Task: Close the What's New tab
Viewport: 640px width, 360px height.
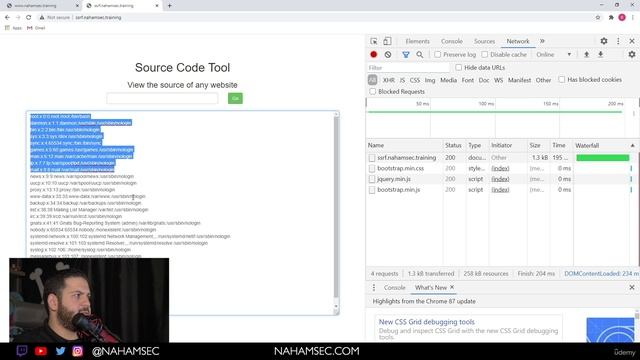Action: coord(452,287)
